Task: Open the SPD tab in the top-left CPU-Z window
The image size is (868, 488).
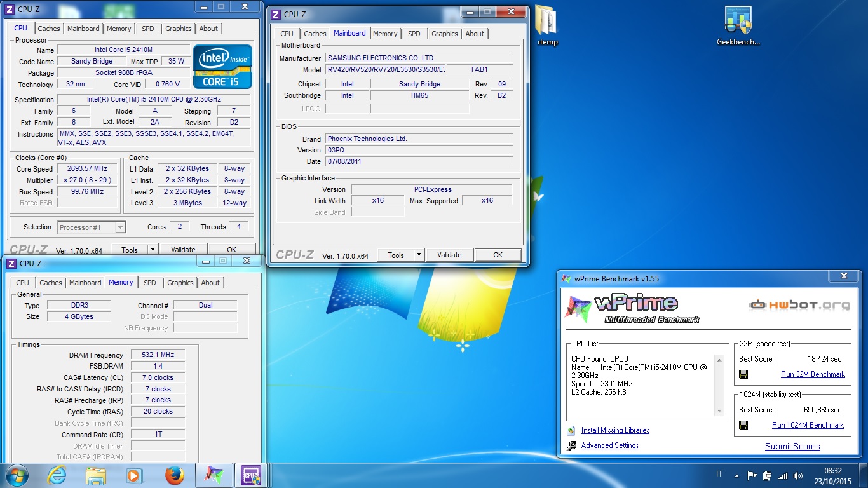Action: tap(147, 29)
